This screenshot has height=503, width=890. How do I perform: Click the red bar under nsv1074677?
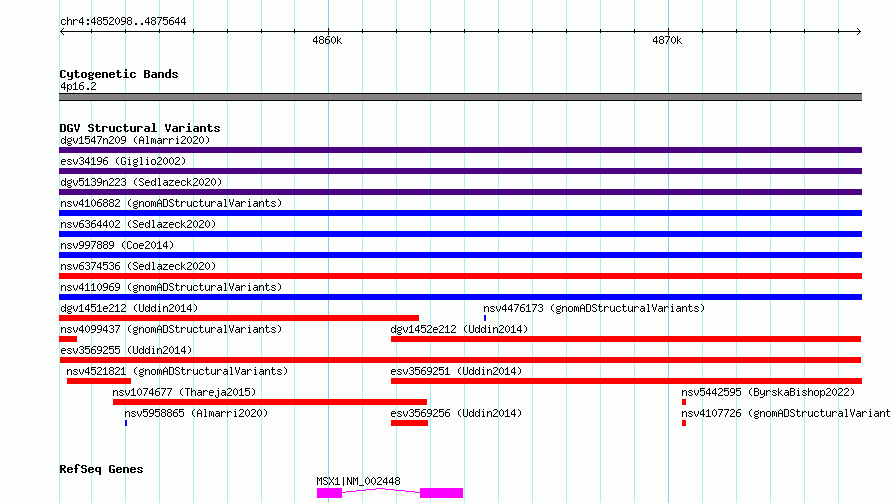[x=270, y=402]
